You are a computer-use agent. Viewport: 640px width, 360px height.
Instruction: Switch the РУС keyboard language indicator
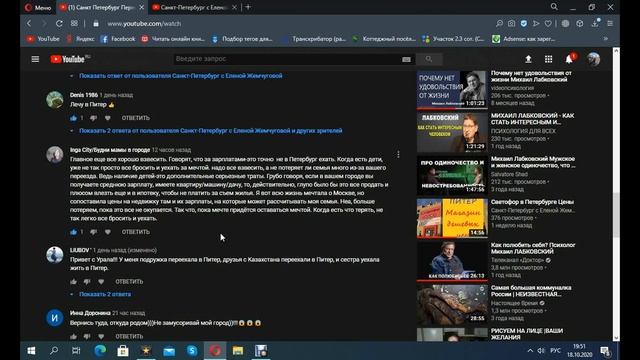[x=556, y=351]
